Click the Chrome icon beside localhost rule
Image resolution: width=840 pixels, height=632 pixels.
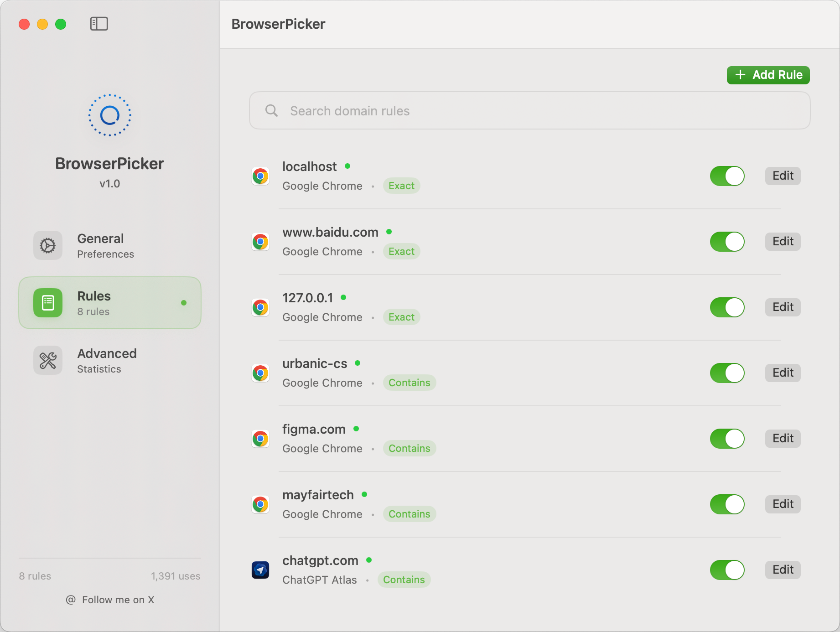click(260, 176)
